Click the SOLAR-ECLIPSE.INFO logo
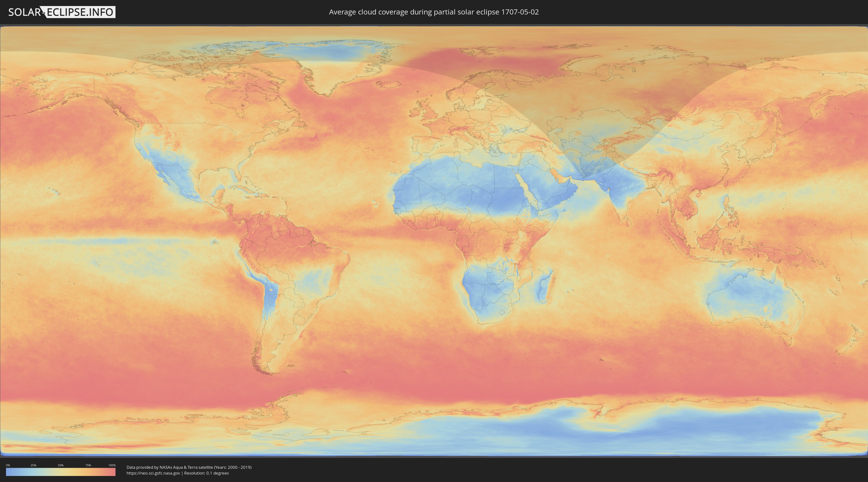 [62, 12]
